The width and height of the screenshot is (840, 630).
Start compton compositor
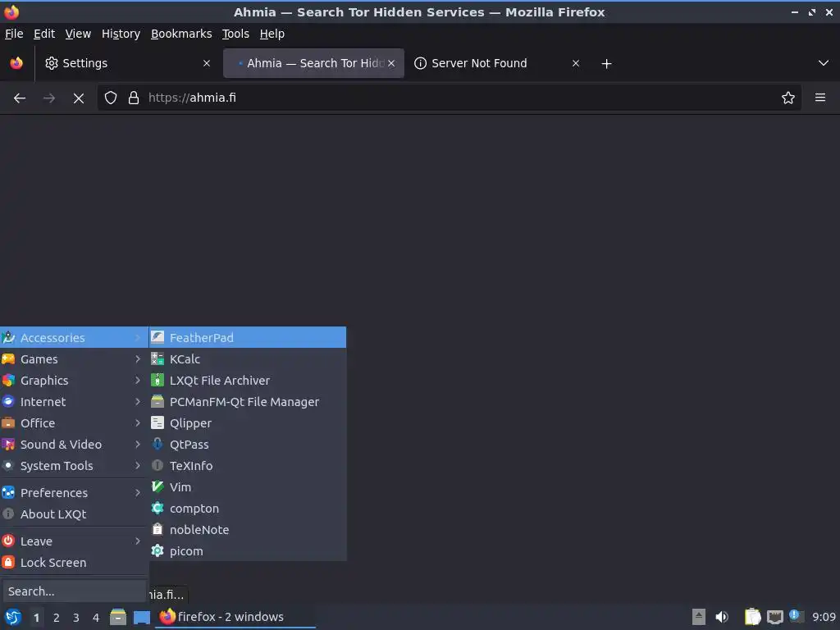(x=248, y=509)
